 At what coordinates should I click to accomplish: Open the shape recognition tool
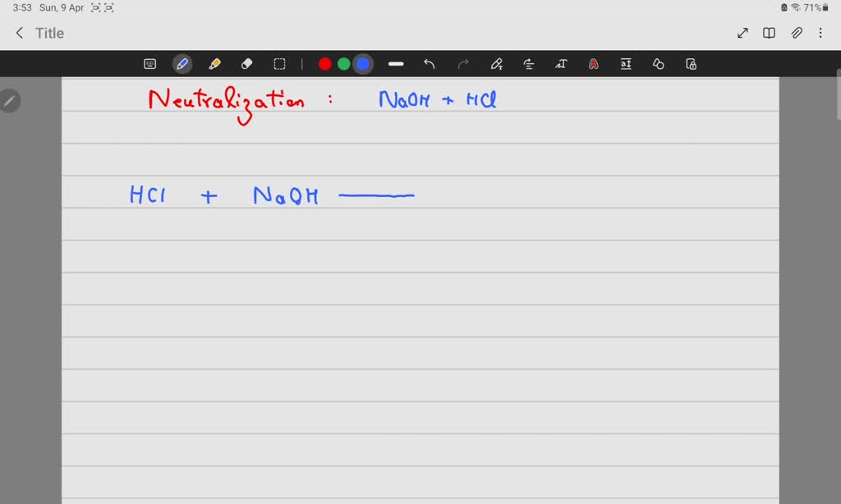coord(658,63)
